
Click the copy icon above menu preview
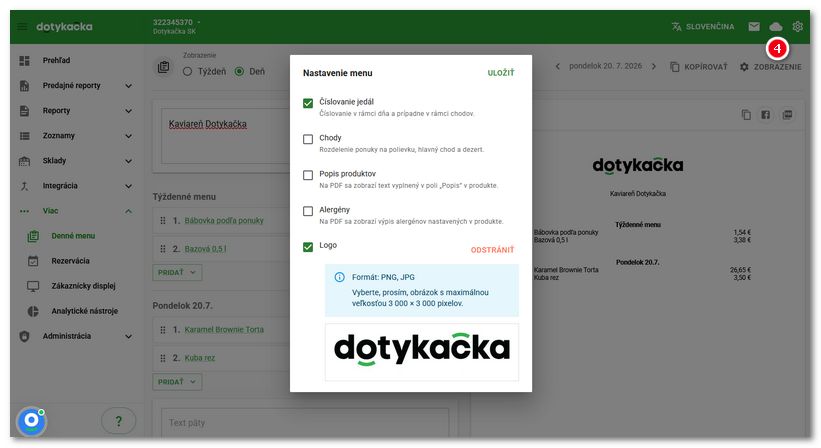pyautogui.click(x=746, y=115)
